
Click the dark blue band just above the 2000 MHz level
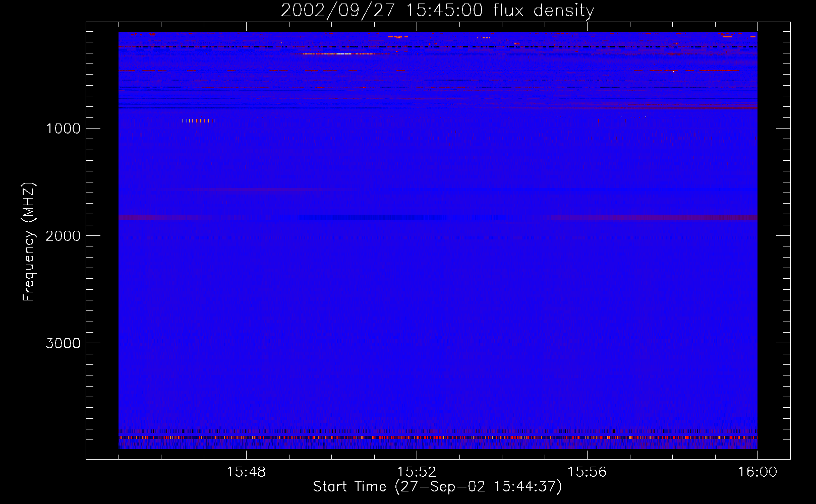click(372, 218)
